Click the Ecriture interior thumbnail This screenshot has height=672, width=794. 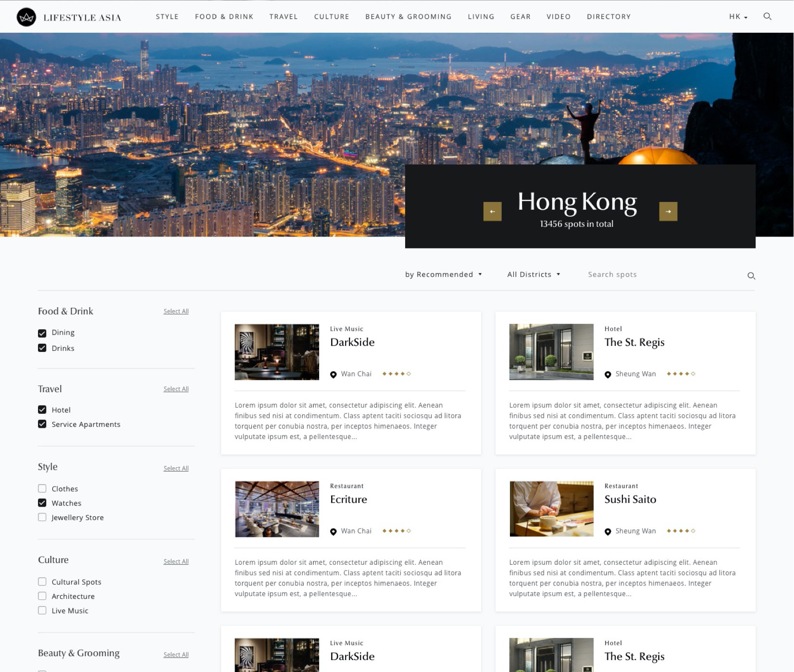277,509
